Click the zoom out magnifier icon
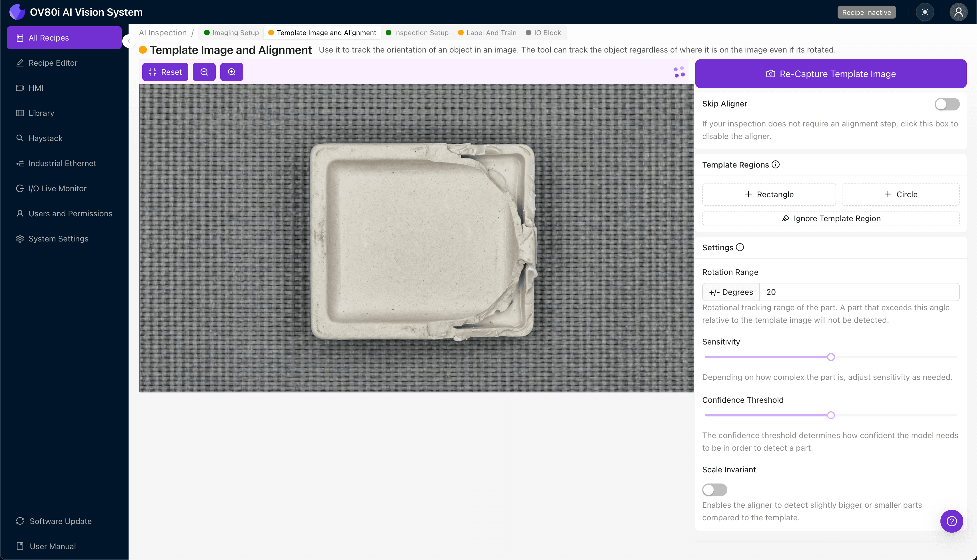Screen dimensions: 977x560 pos(204,72)
